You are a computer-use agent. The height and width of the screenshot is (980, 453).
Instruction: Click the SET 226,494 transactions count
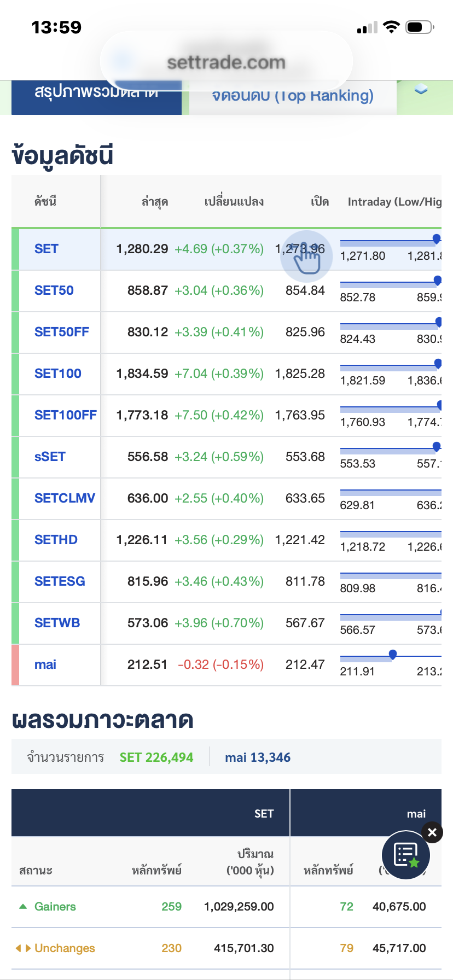pyautogui.click(x=156, y=757)
